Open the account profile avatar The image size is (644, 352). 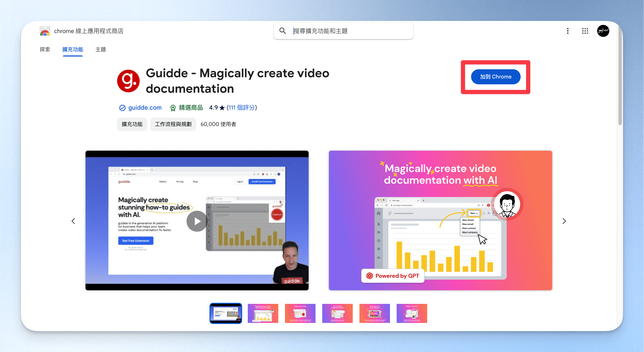pos(603,31)
